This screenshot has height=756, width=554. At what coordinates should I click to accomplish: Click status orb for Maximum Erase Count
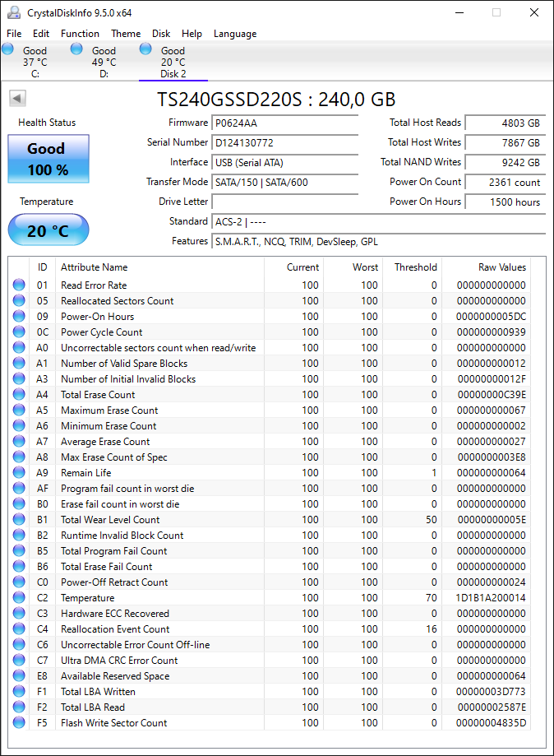click(19, 410)
